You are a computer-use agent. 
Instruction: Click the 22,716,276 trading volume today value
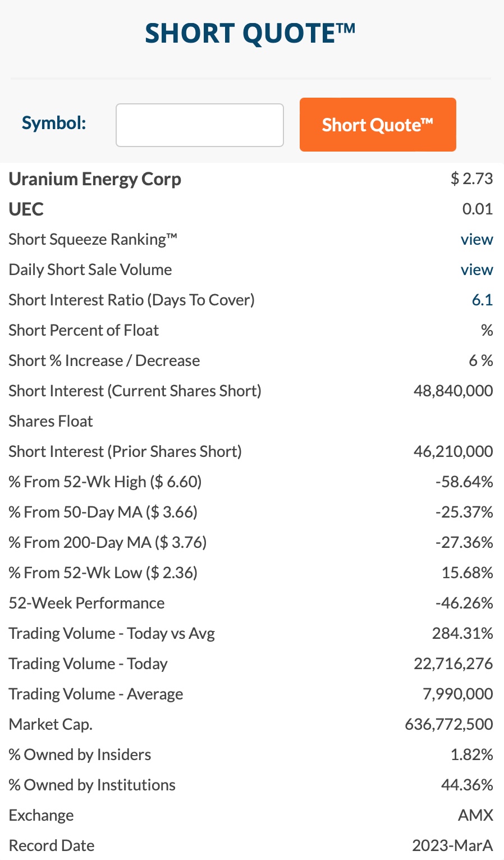click(x=453, y=664)
